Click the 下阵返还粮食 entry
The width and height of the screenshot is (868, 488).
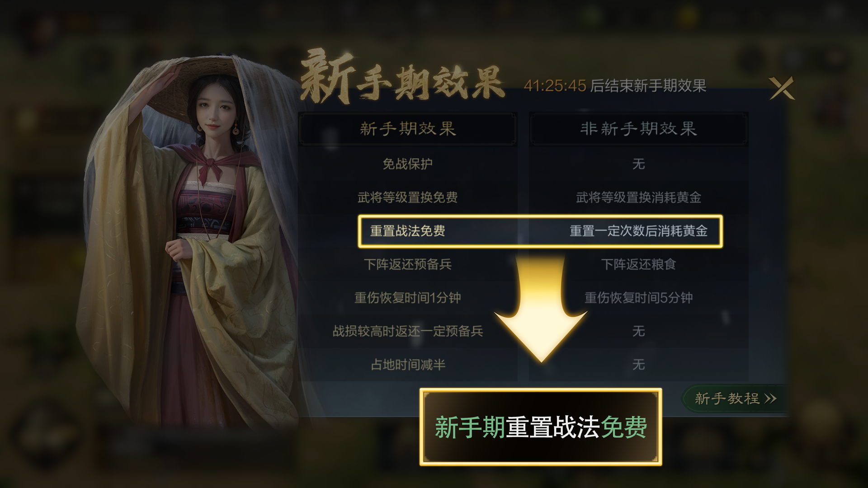coord(638,264)
